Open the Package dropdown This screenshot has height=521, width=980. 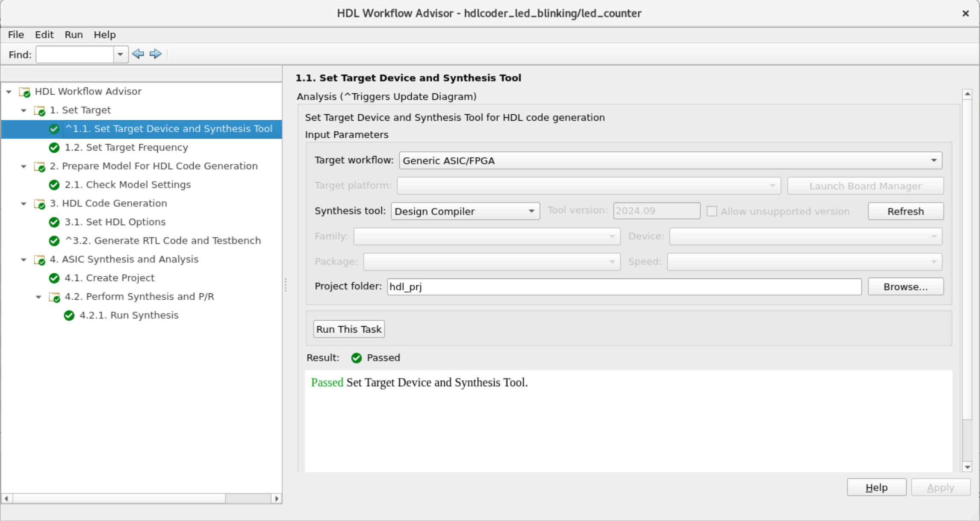(491, 262)
